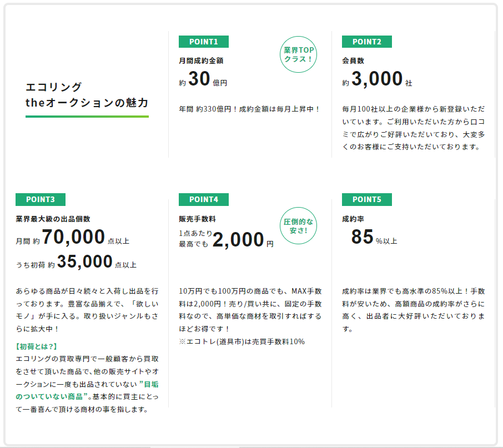Click the 3,000社 member count

pyautogui.click(x=377, y=79)
